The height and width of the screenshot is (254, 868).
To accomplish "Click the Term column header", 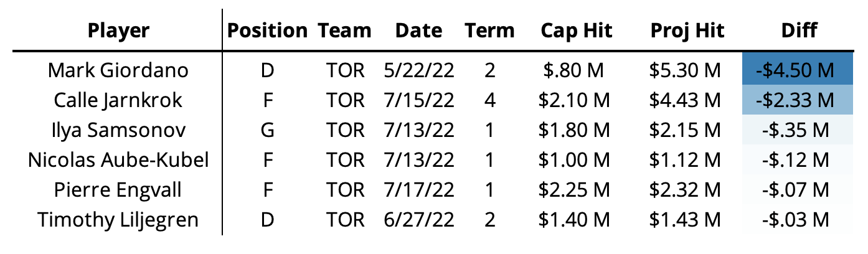I will (x=490, y=31).
